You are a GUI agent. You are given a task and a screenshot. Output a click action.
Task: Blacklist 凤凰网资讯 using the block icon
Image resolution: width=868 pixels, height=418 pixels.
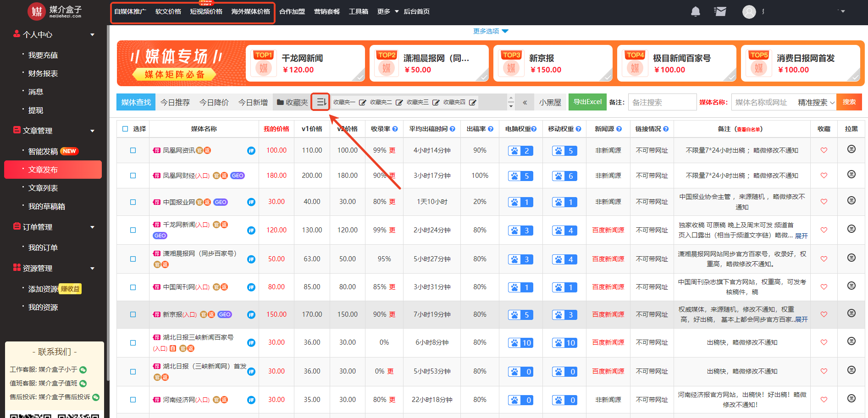[851, 149]
